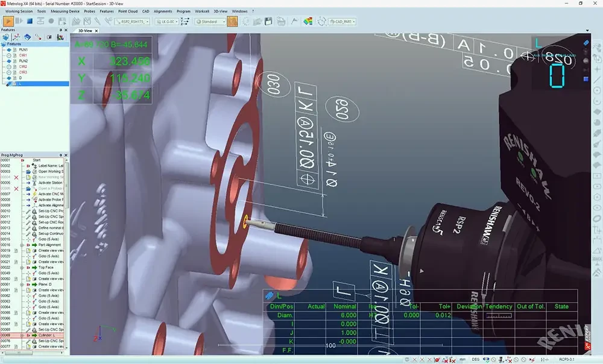Image resolution: width=603 pixels, height=364 pixels.
Task: Open the Working Session menu
Action: 19,11
